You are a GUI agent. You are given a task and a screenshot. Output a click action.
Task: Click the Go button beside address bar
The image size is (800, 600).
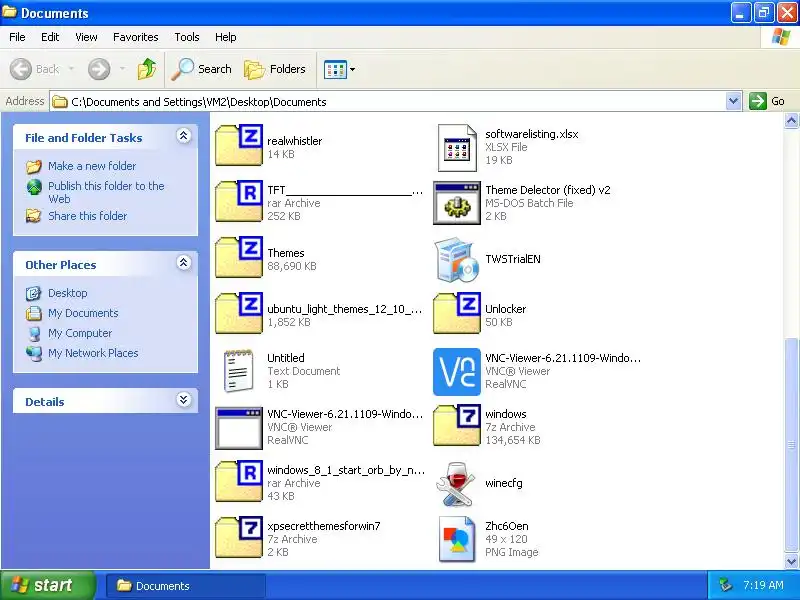tap(767, 101)
